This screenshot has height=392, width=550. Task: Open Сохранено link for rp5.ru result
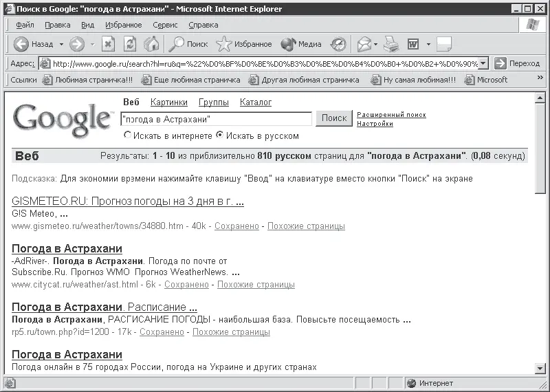(x=162, y=331)
